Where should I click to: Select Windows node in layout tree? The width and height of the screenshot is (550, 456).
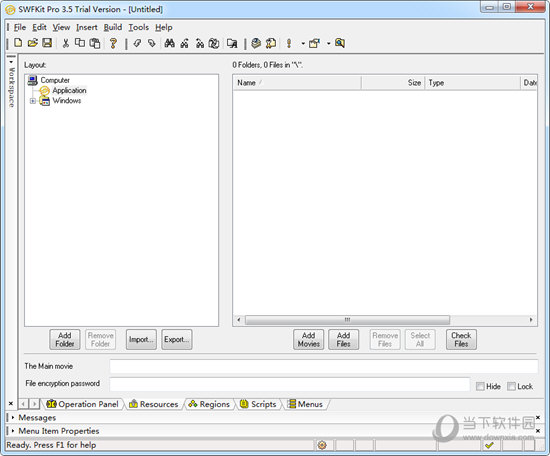(x=67, y=101)
